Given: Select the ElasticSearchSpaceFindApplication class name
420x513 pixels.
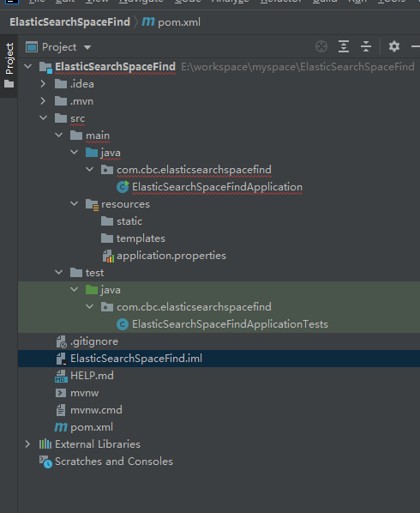Looking at the screenshot, I should [x=218, y=187].
